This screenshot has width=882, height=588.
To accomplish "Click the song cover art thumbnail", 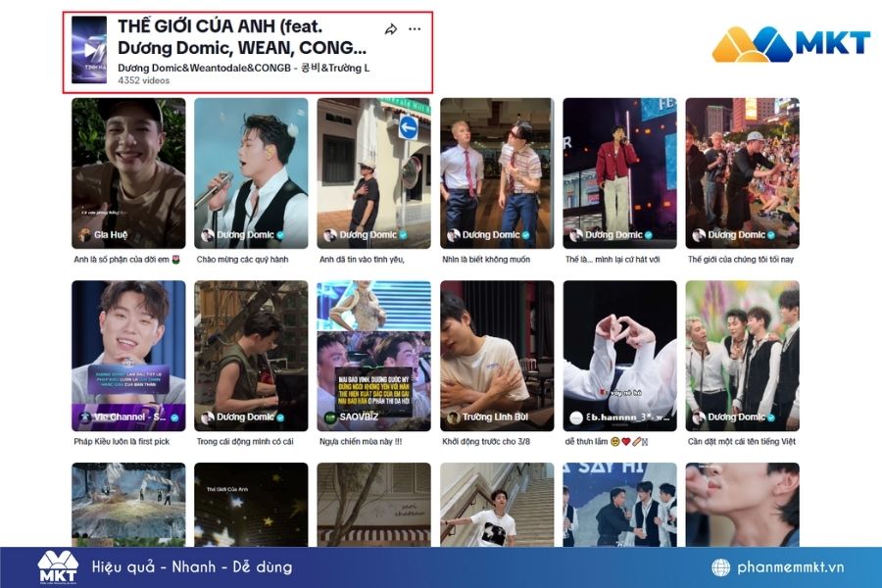I will pos(89,50).
